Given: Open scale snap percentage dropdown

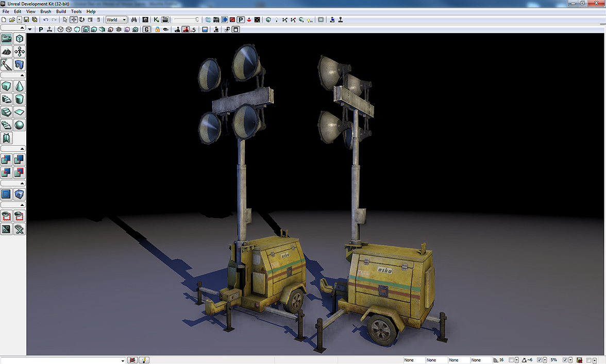Looking at the screenshot, I should (x=570, y=360).
